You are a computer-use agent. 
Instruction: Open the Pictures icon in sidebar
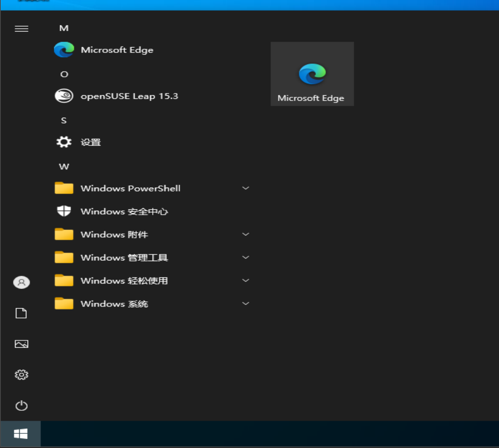[x=21, y=344]
